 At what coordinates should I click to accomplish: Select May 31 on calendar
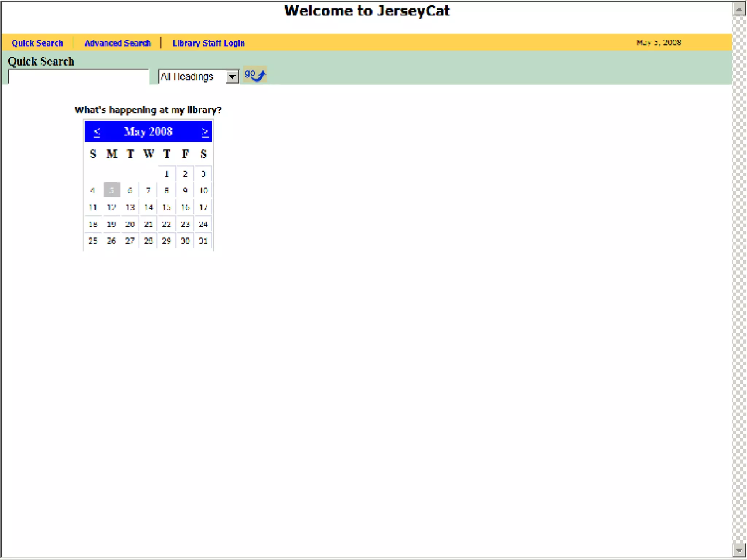tap(204, 241)
